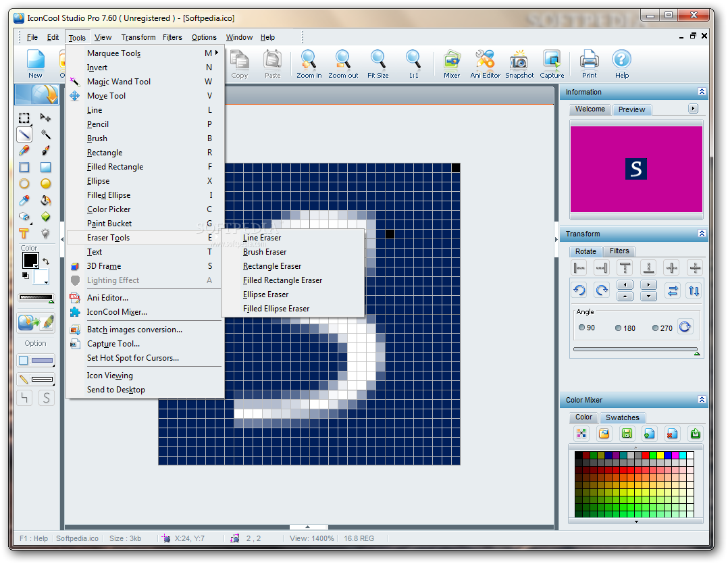The height and width of the screenshot is (564, 728).
Task: Collapse the Color Mixer panel
Action: pos(702,400)
